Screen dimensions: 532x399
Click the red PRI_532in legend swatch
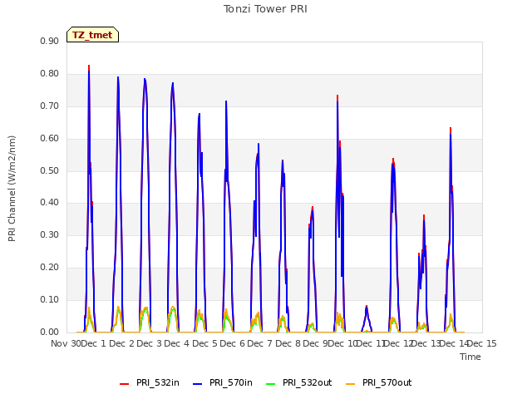pyautogui.click(x=124, y=384)
